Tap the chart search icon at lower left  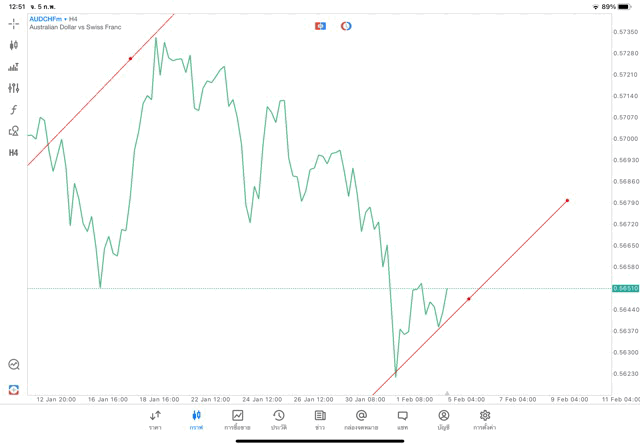click(14, 365)
